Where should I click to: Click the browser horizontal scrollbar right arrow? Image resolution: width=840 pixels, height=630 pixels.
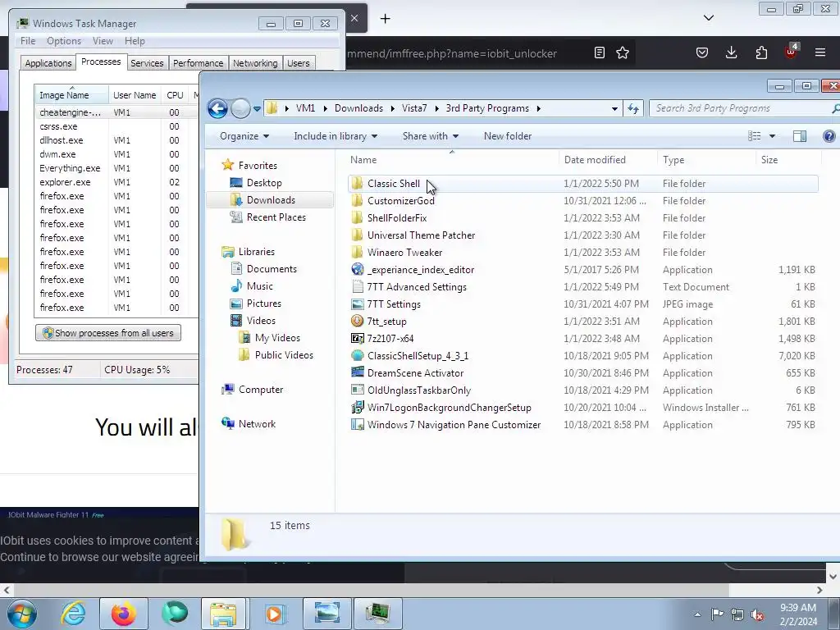[x=819, y=591]
